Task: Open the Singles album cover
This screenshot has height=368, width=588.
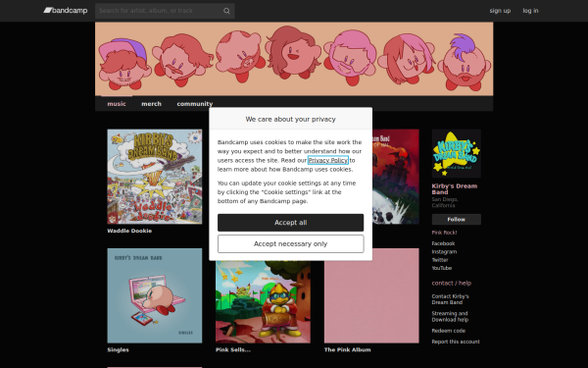Action: 155,295
